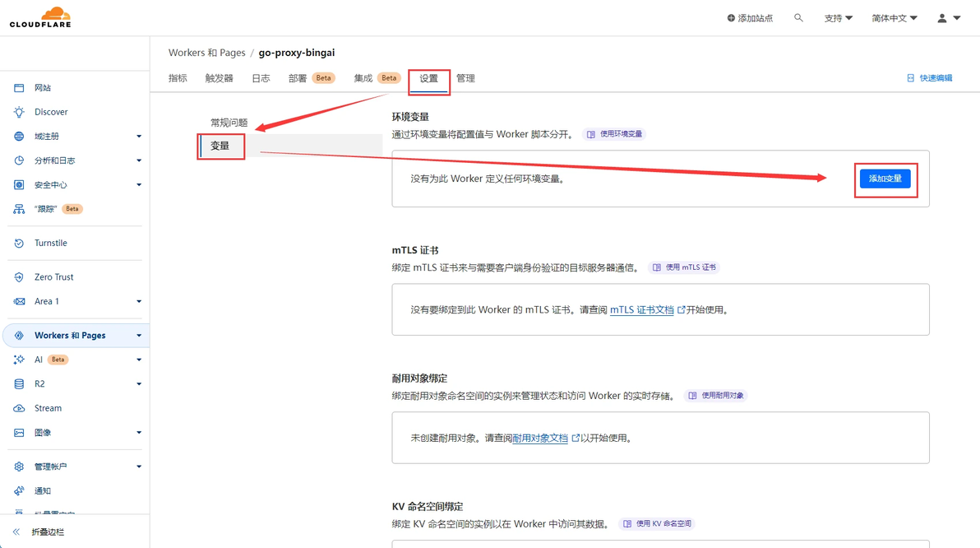The height and width of the screenshot is (548, 980).
Task: Open the 网站 sidebar icon
Action: [x=20, y=87]
